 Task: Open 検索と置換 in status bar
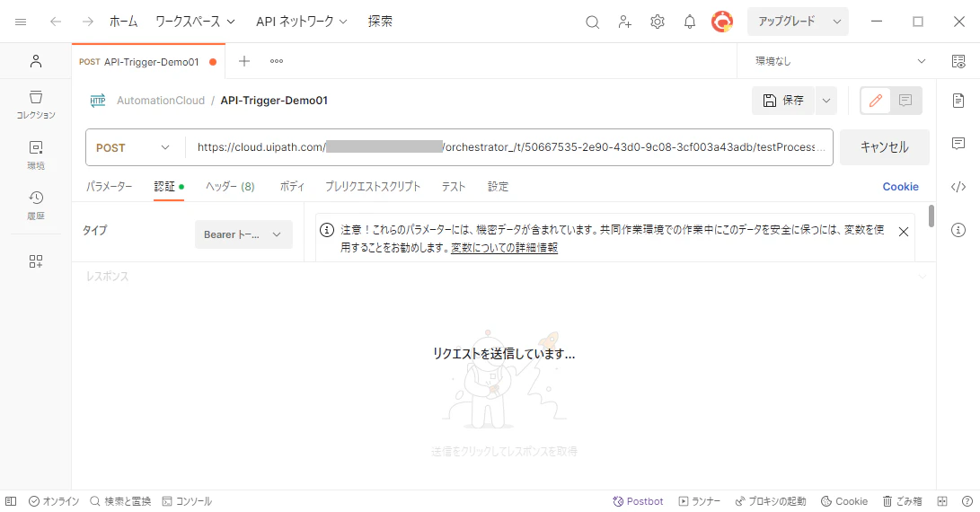(x=120, y=501)
